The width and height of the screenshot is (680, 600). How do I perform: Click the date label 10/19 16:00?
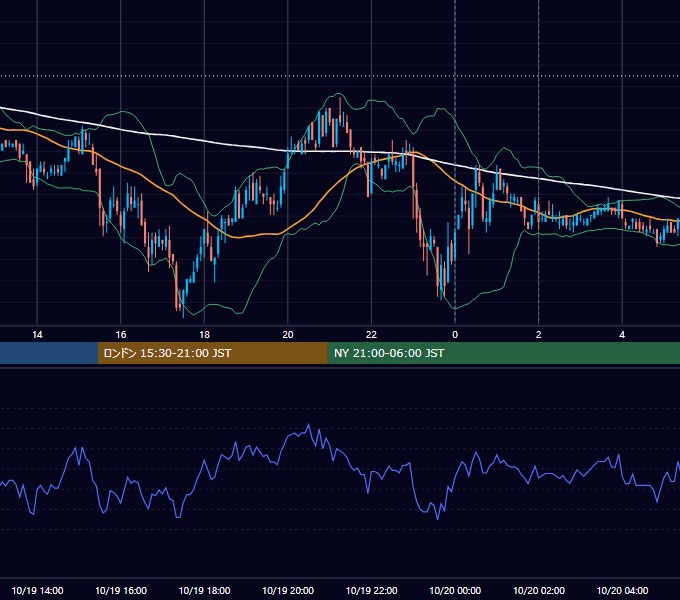121,590
